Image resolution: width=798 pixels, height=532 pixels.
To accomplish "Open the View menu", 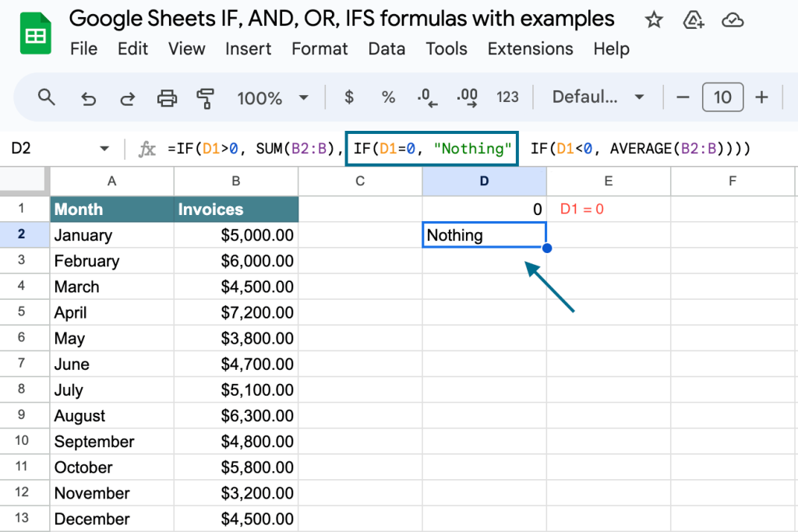I will pos(187,49).
